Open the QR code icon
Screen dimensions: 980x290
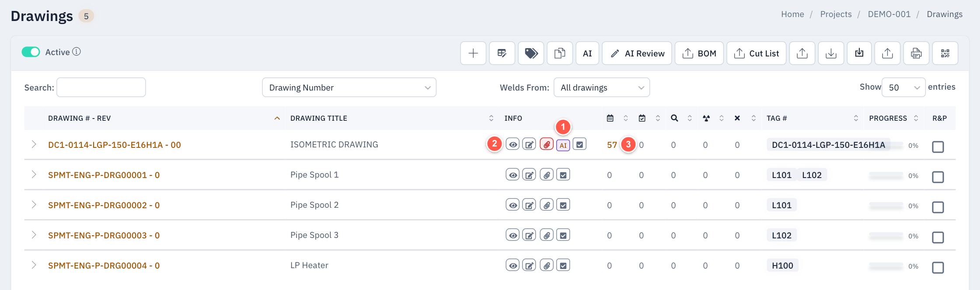coord(945,53)
